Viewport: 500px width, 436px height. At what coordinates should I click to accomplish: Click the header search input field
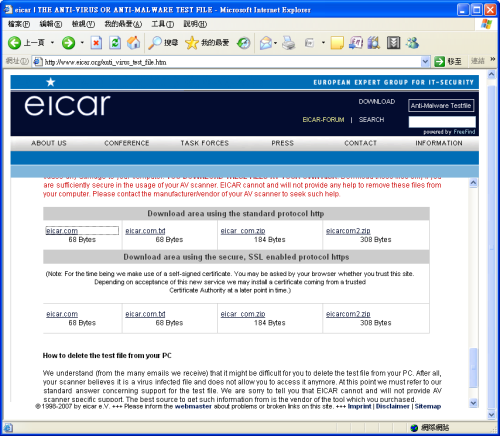[x=442, y=122]
